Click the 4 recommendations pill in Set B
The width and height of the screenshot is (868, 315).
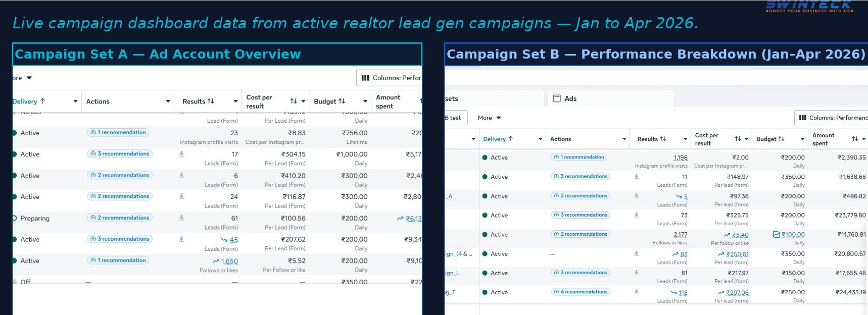tap(581, 292)
